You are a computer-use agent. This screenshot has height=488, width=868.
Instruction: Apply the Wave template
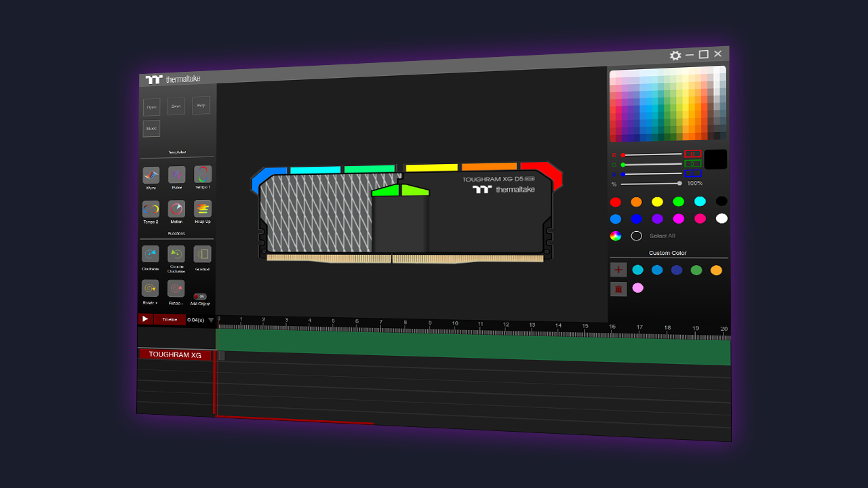151,176
